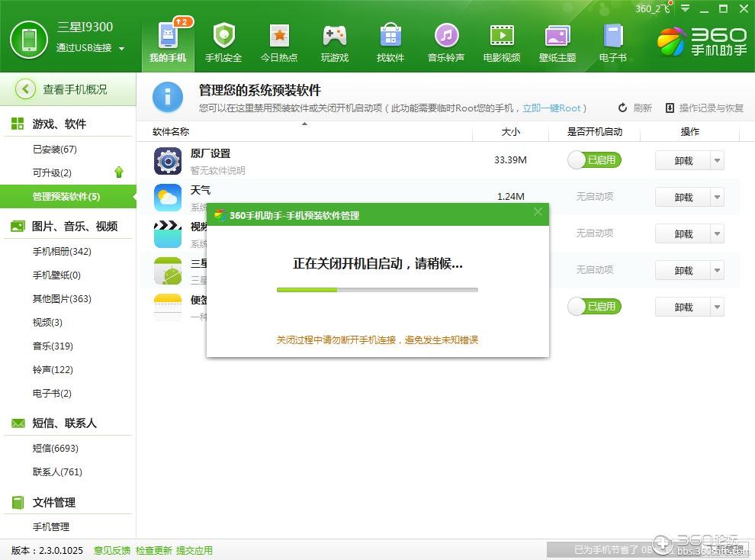Open the 手机安全 shield section
755x560 pixels.
pyautogui.click(x=223, y=43)
